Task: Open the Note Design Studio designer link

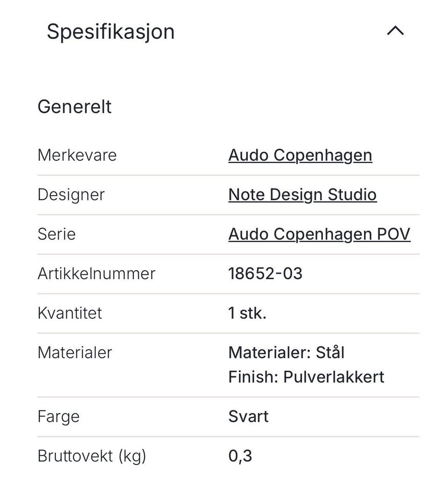Action: point(302,195)
